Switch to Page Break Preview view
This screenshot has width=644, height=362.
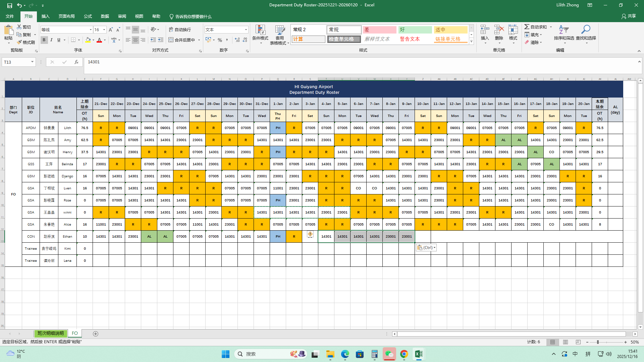tap(578, 342)
